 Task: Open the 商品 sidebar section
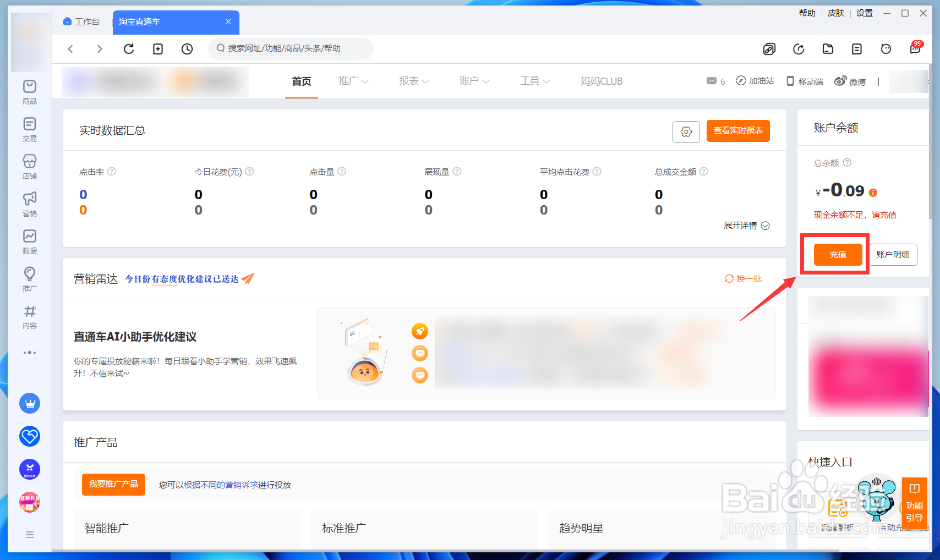pyautogui.click(x=30, y=92)
